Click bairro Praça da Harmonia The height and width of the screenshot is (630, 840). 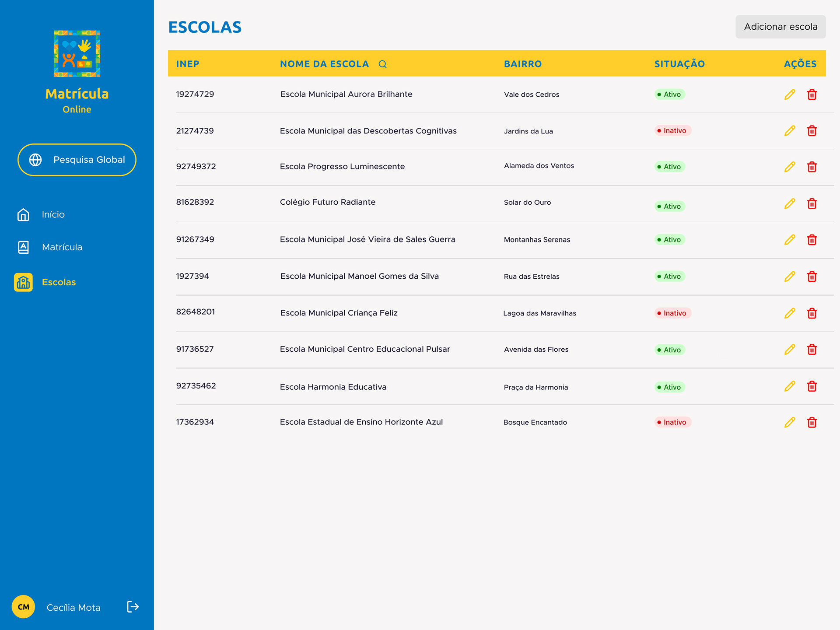(536, 387)
